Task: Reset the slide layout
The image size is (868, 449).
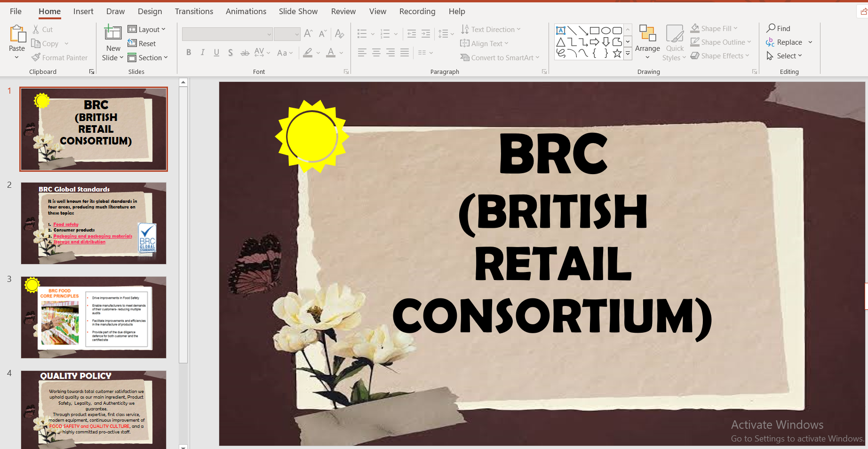Action: (142, 43)
